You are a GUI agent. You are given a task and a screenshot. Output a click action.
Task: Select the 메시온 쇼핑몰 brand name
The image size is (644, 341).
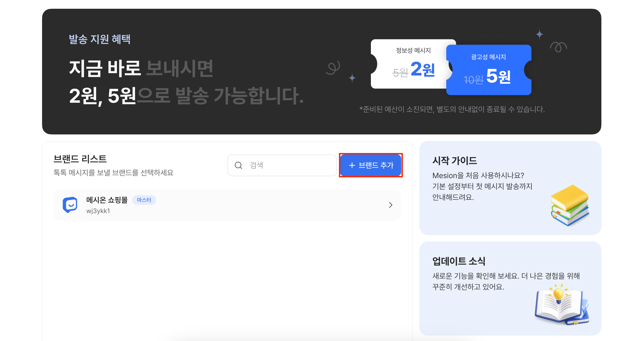[107, 200]
